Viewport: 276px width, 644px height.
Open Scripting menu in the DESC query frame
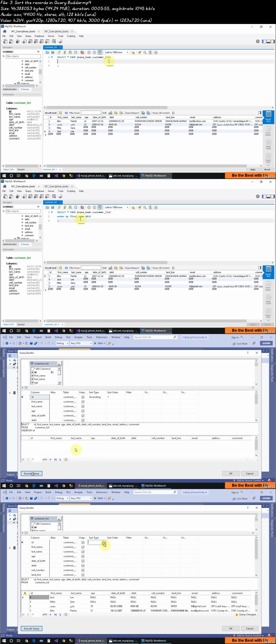click(x=71, y=191)
